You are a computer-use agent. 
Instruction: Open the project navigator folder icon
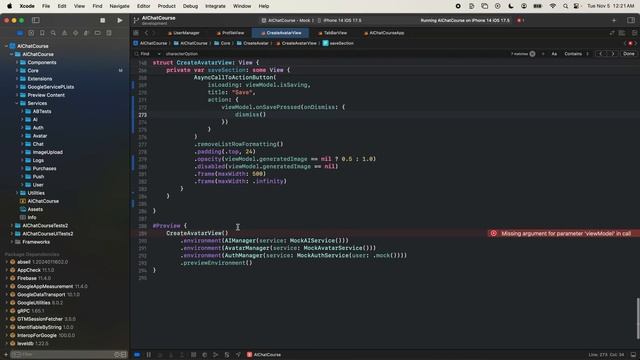pyautogui.click(x=20, y=33)
